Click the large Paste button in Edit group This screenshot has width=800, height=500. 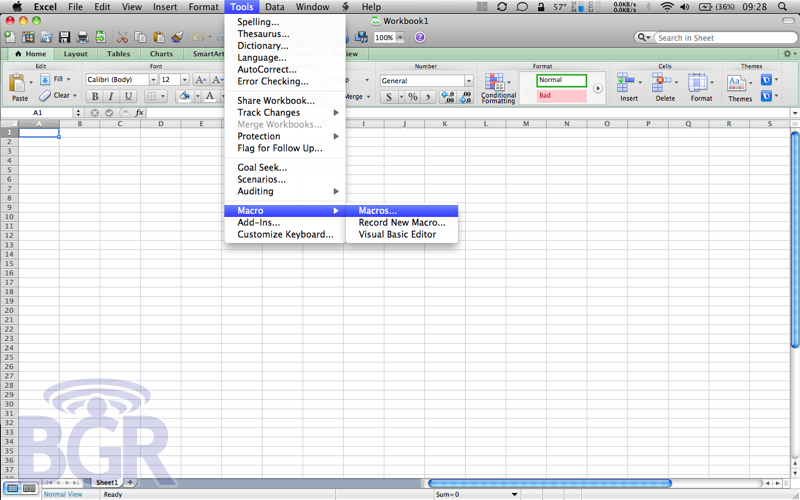18,87
